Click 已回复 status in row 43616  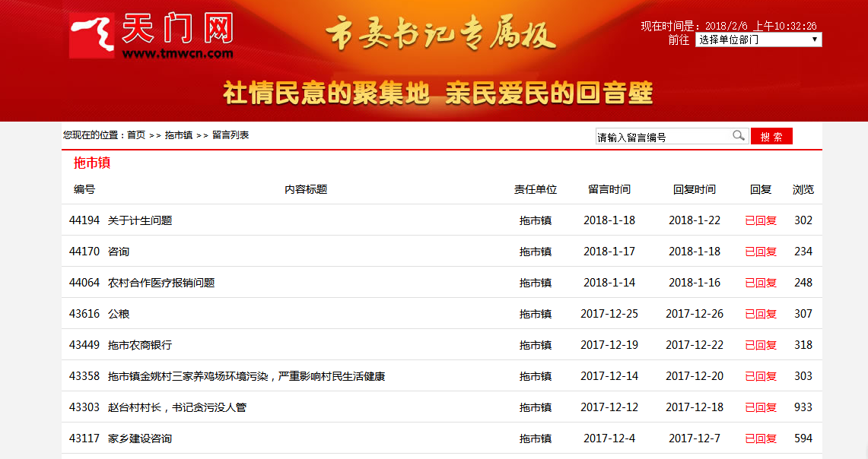(761, 314)
